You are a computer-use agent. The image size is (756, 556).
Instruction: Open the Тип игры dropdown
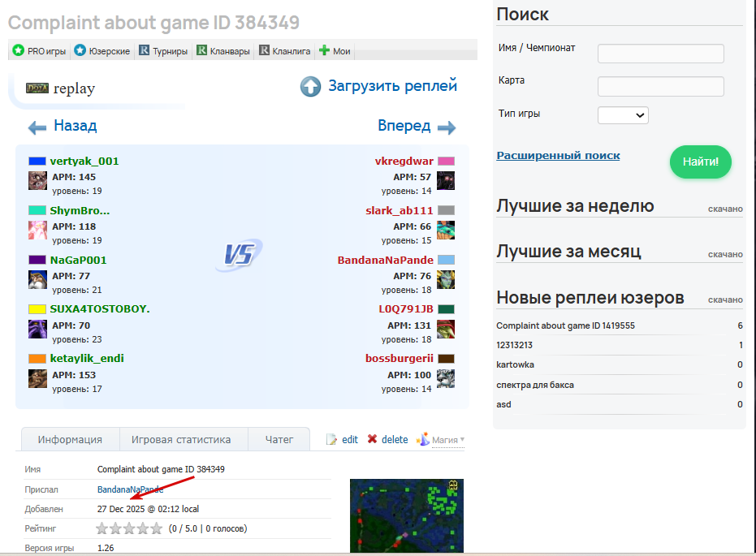coord(623,115)
